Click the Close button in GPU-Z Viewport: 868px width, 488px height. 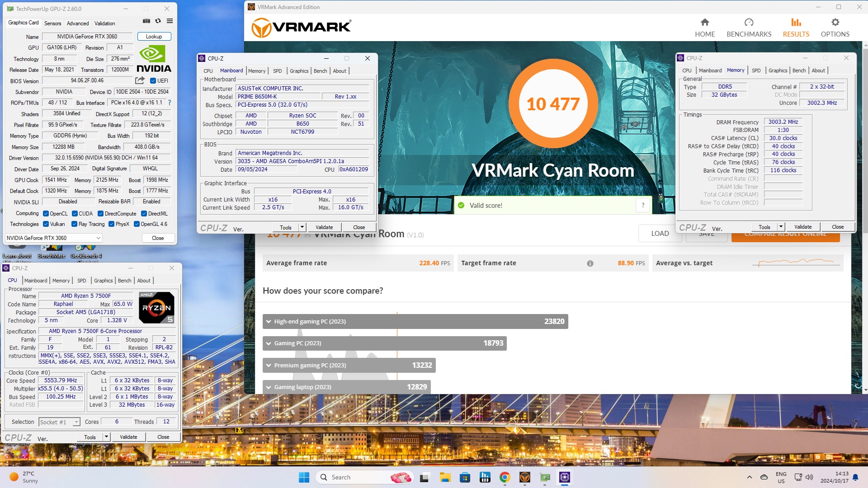(x=158, y=238)
